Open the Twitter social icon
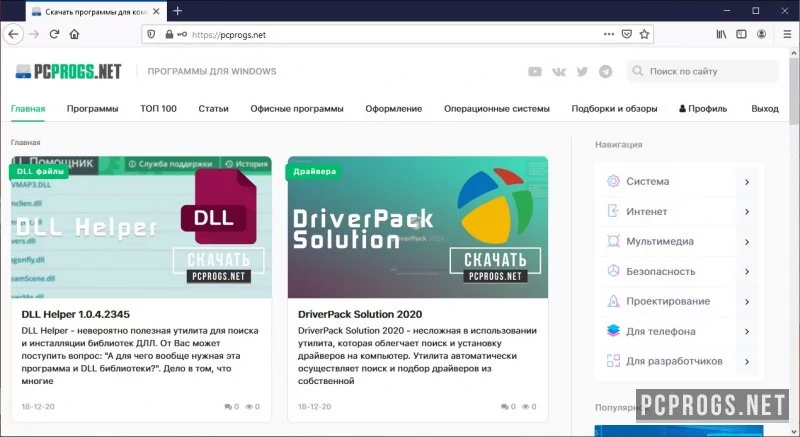800x437 pixels. pos(582,71)
